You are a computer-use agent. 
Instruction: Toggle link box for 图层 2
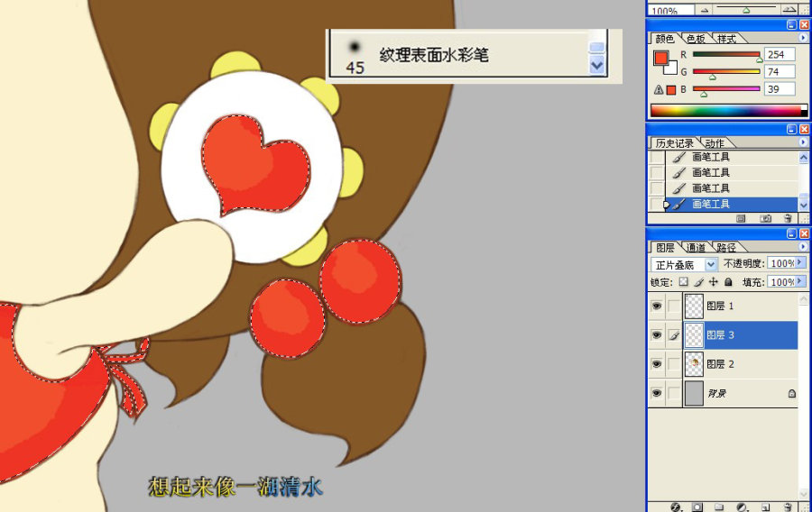click(x=673, y=364)
